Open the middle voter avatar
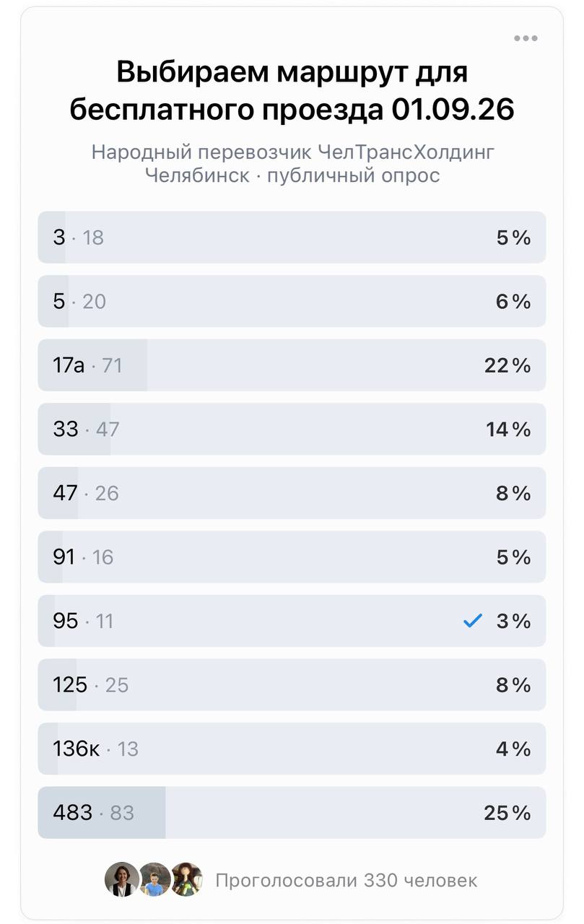The image size is (584, 924). [154, 880]
